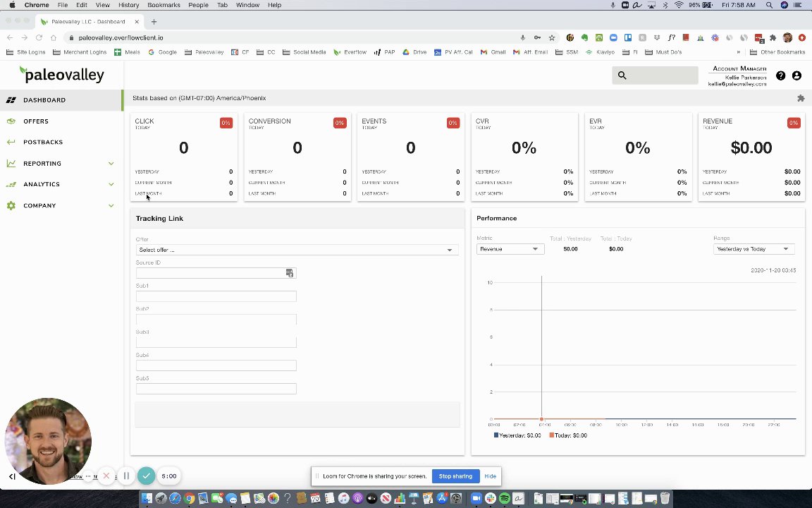Viewport: 812px width, 508px height.
Task: Open the Gmail bookmark
Action: (x=493, y=52)
